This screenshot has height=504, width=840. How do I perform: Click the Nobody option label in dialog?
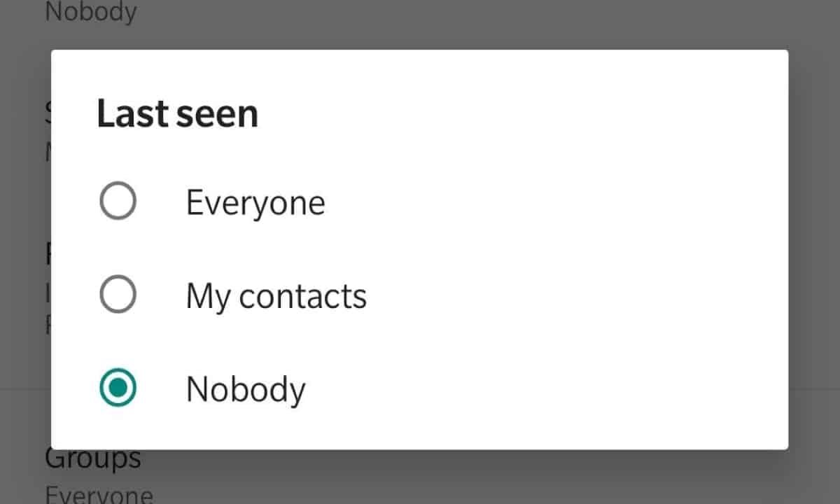coord(245,389)
